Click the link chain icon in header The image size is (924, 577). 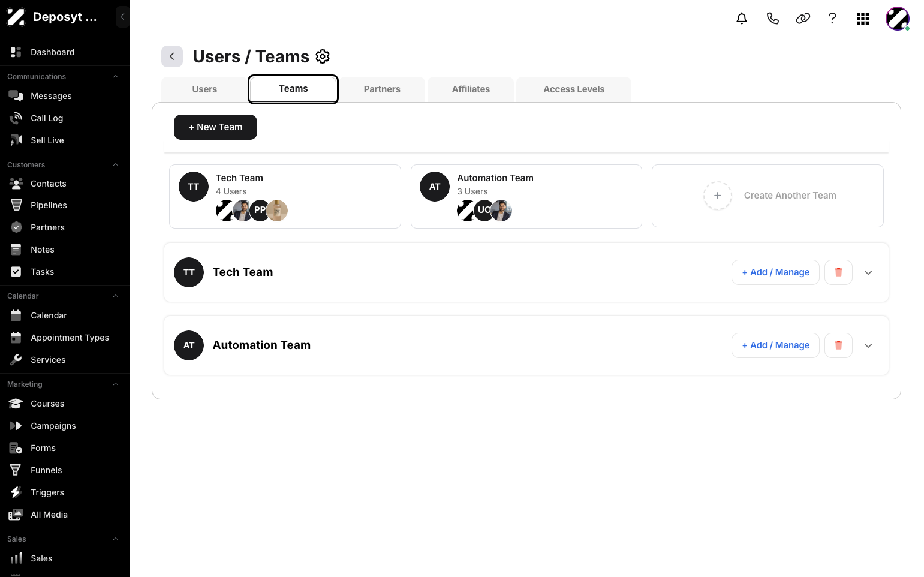(x=803, y=19)
